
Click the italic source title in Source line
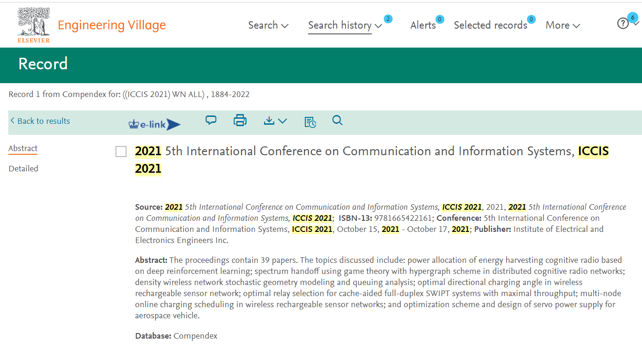coord(323,207)
